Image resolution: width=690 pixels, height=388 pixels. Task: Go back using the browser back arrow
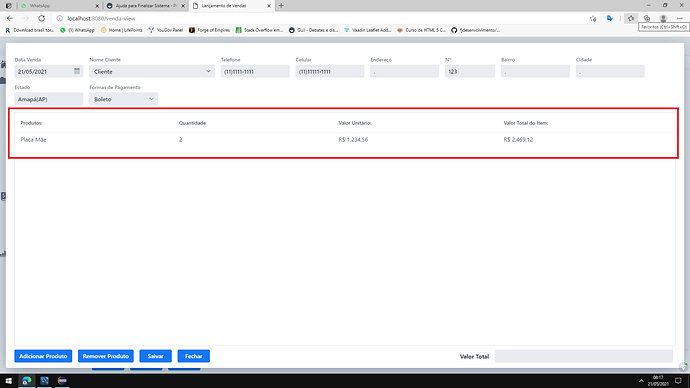[x=10, y=18]
